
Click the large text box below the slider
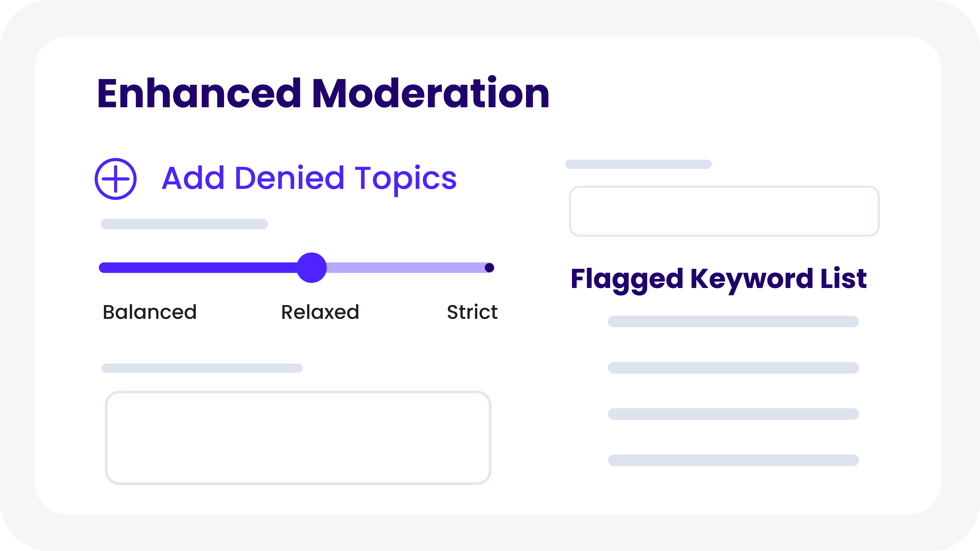point(298,438)
